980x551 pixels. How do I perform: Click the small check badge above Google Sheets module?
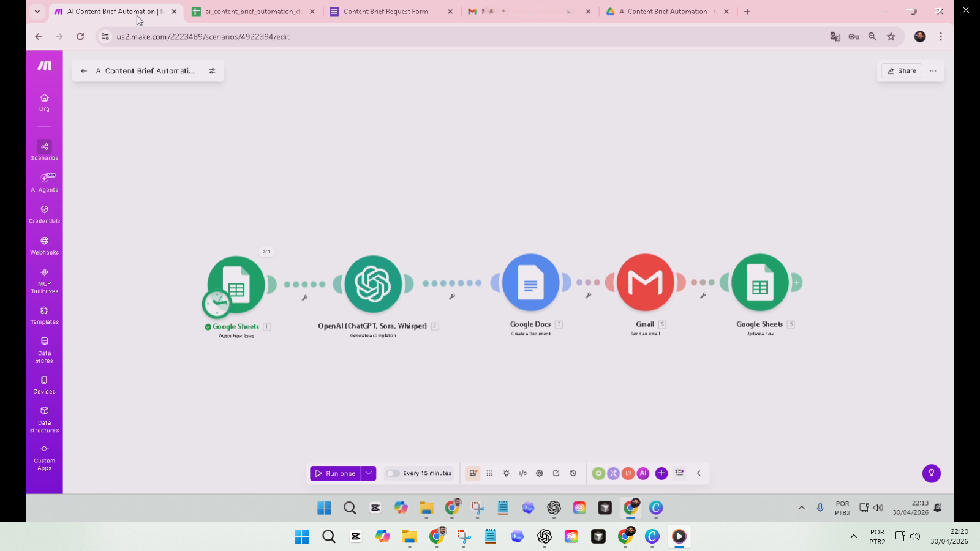tap(266, 252)
